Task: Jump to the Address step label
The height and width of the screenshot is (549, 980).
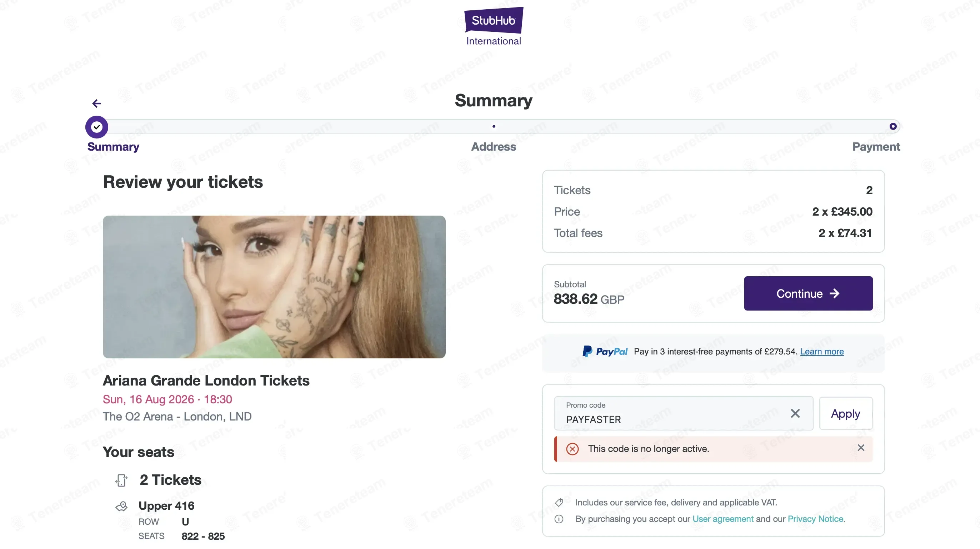Action: point(494,147)
